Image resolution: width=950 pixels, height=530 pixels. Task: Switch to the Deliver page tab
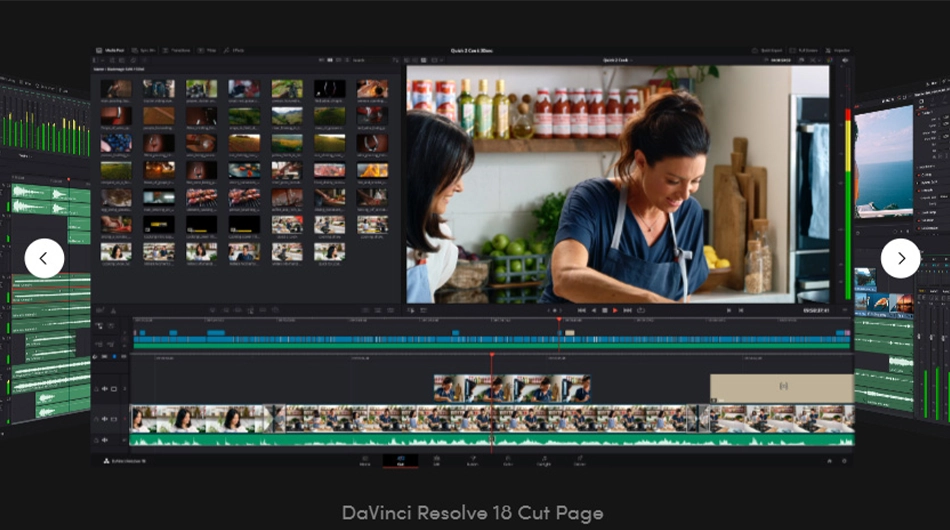[579, 461]
